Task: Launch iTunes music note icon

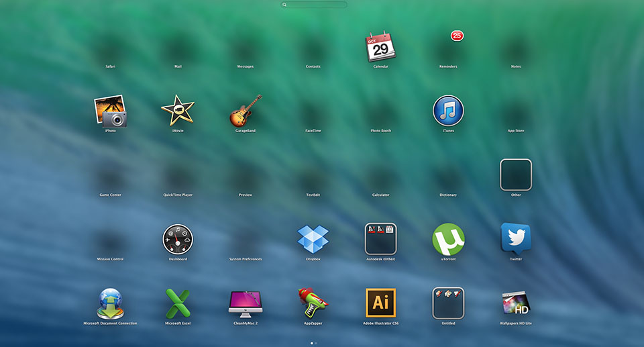Action: point(448,111)
